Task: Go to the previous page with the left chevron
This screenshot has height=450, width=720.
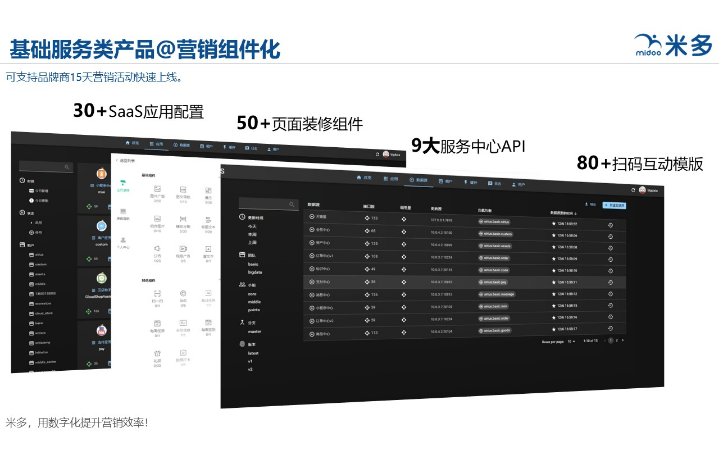Action: [x=605, y=341]
